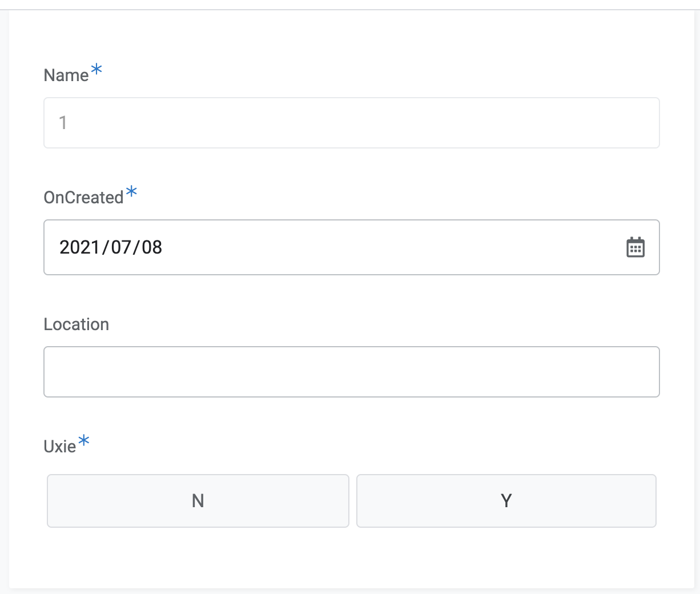
Task: Select N for Uxie
Action: click(198, 501)
